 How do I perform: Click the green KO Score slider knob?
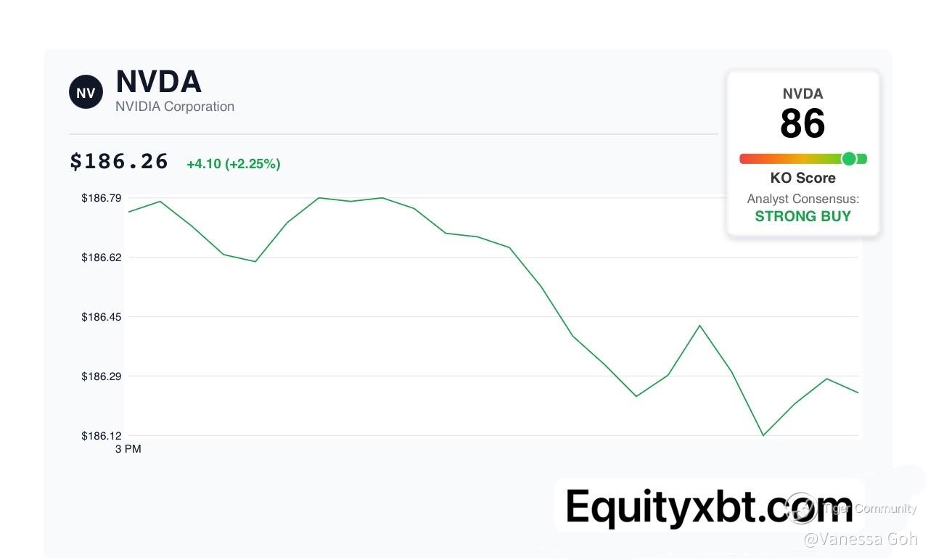click(x=849, y=159)
